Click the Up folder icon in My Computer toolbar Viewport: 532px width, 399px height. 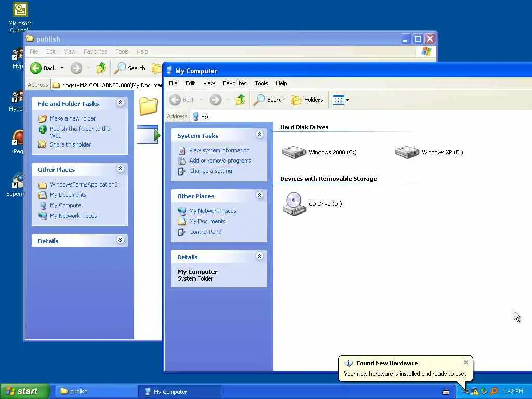[x=240, y=100]
